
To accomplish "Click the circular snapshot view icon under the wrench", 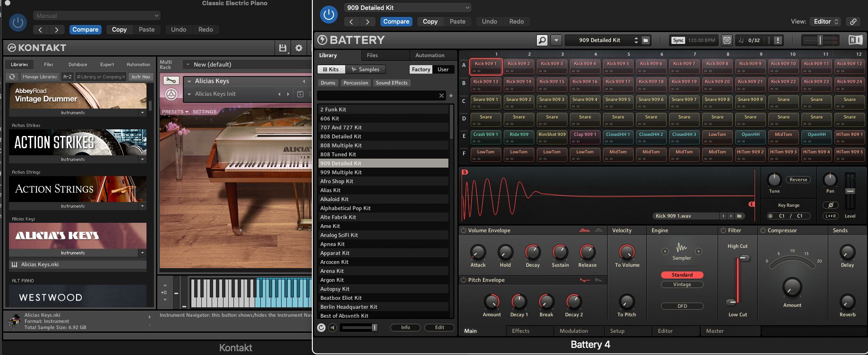I will [x=171, y=94].
